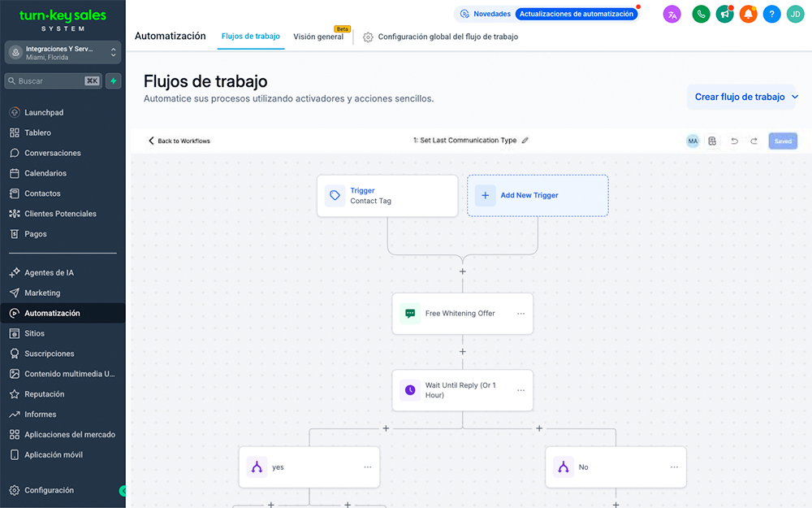Click the green lightning quick actions button
812x508 pixels.
click(x=114, y=80)
